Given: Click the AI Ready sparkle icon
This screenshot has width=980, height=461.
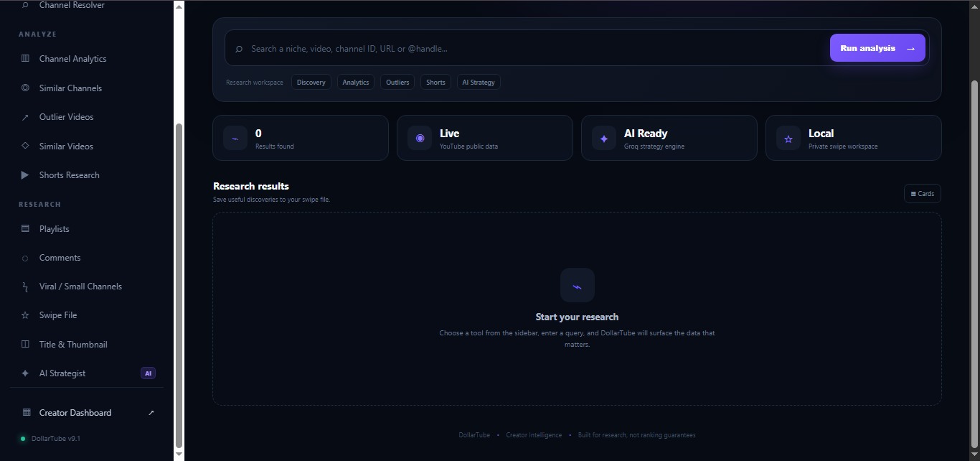Looking at the screenshot, I should point(604,138).
